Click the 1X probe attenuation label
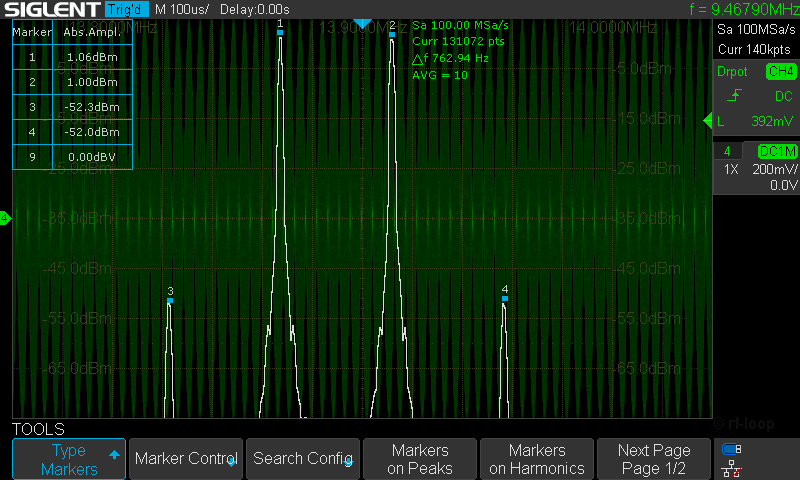 731,169
